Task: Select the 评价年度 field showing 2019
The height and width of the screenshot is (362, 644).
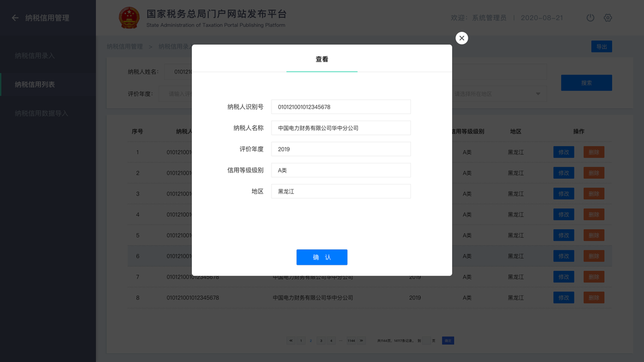Action: 341,149
